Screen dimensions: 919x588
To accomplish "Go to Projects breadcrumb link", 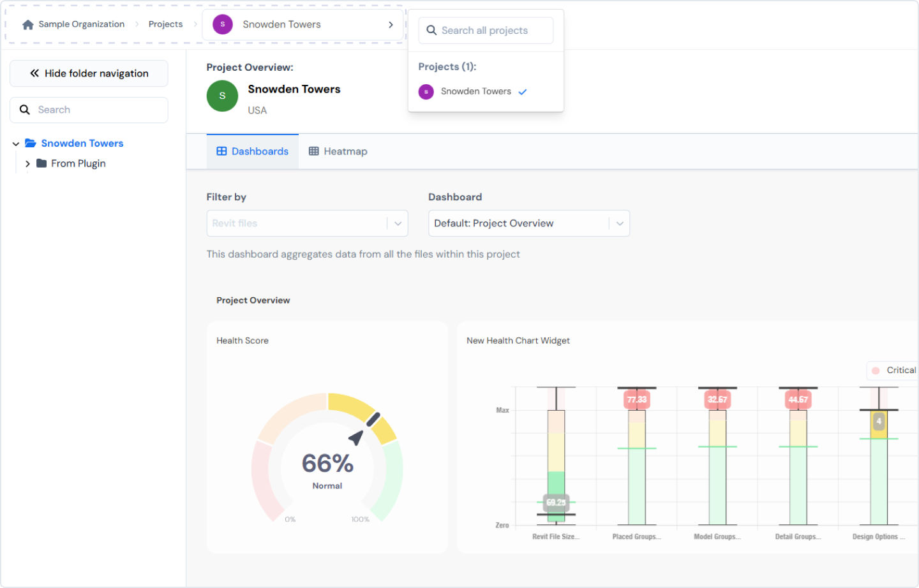I will tap(165, 24).
